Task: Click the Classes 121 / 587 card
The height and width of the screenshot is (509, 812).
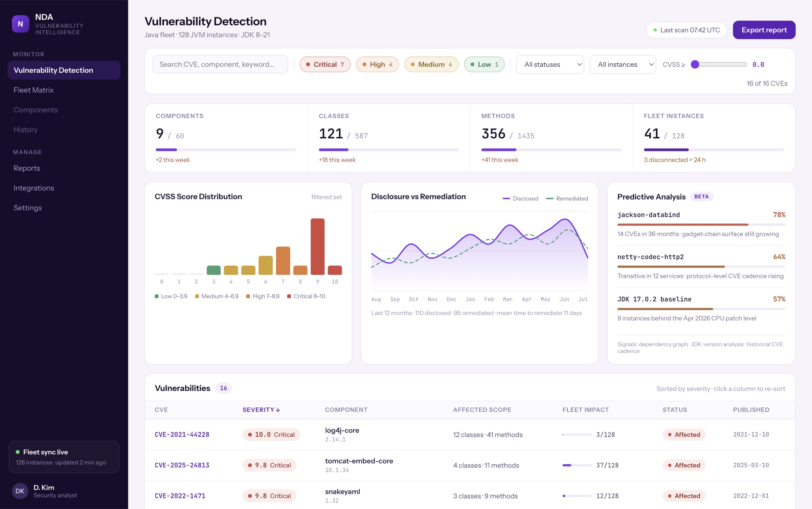Action: (x=389, y=138)
